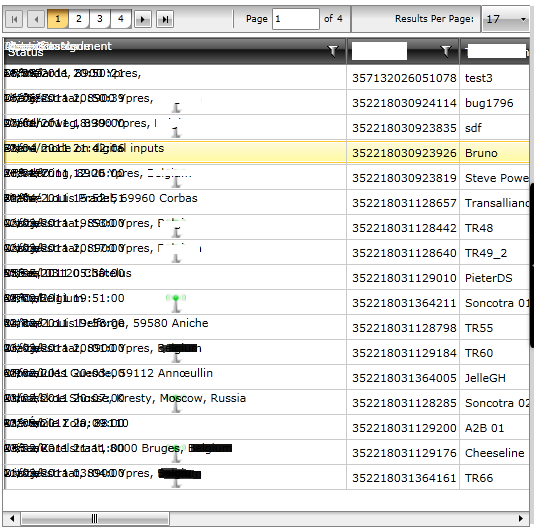The width and height of the screenshot is (534, 528).
Task: Open Results Per Page dropdown
Action: point(505,19)
